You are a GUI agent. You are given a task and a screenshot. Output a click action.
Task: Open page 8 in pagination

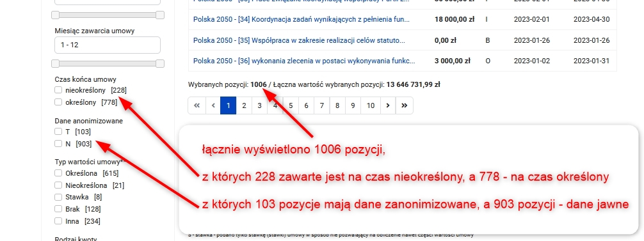pos(337,105)
